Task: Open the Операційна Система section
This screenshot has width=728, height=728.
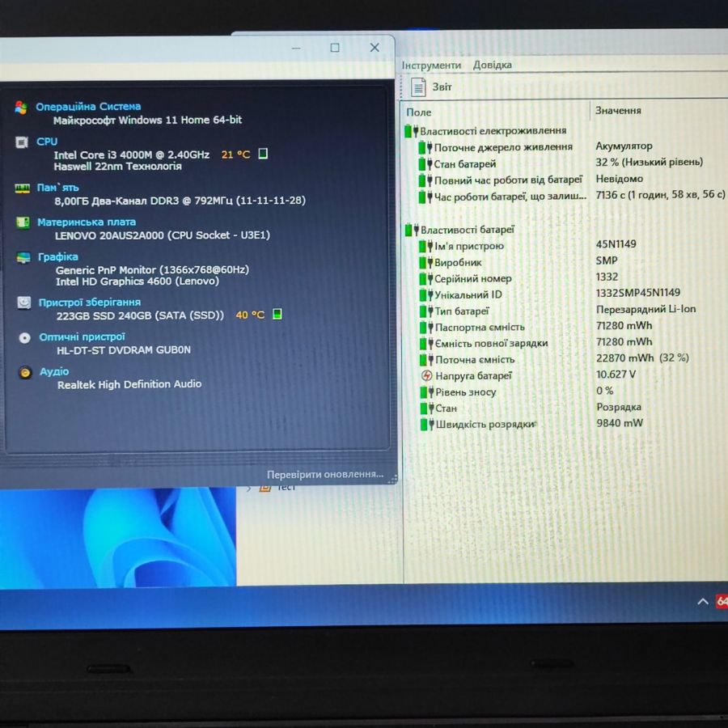Action: (88, 107)
